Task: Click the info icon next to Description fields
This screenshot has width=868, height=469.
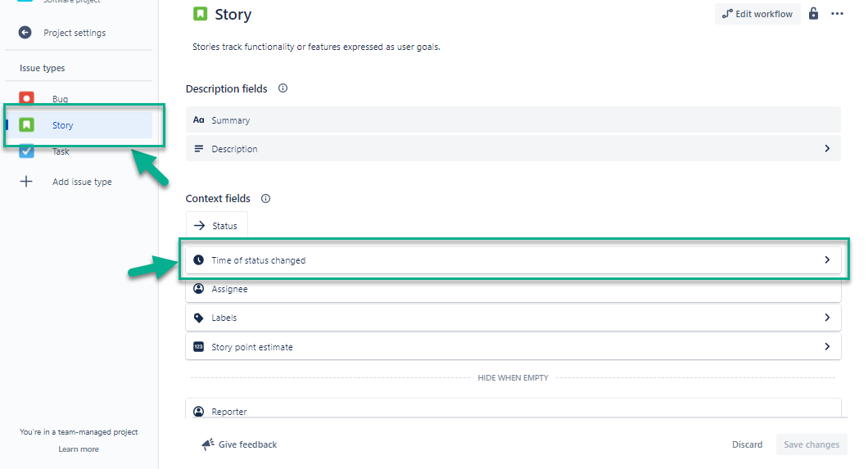Action: click(x=283, y=88)
